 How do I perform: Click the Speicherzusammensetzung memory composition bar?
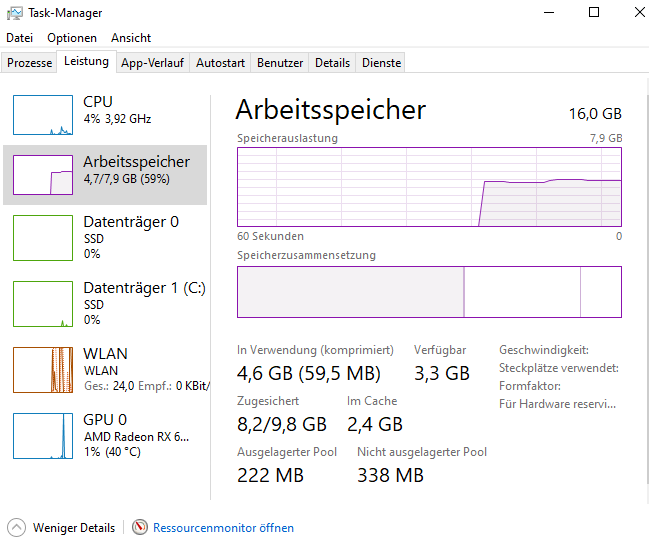tap(429, 292)
